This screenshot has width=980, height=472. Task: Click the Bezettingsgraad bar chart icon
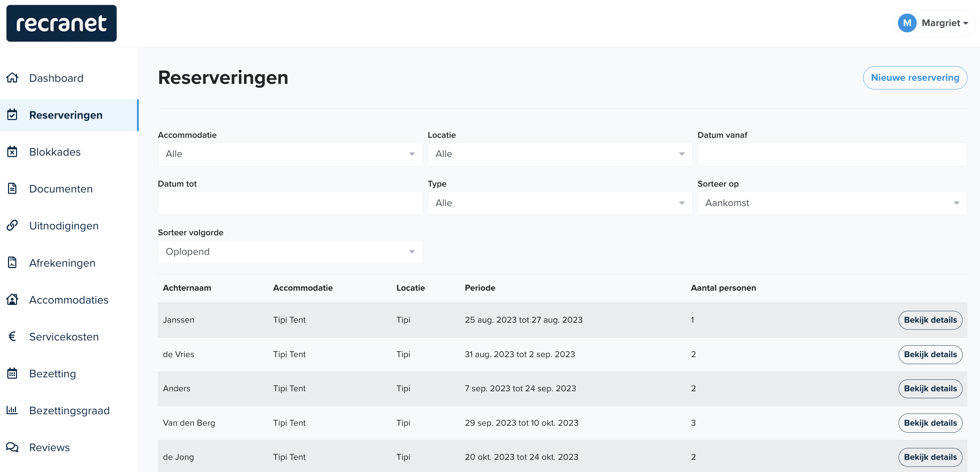pos(12,410)
